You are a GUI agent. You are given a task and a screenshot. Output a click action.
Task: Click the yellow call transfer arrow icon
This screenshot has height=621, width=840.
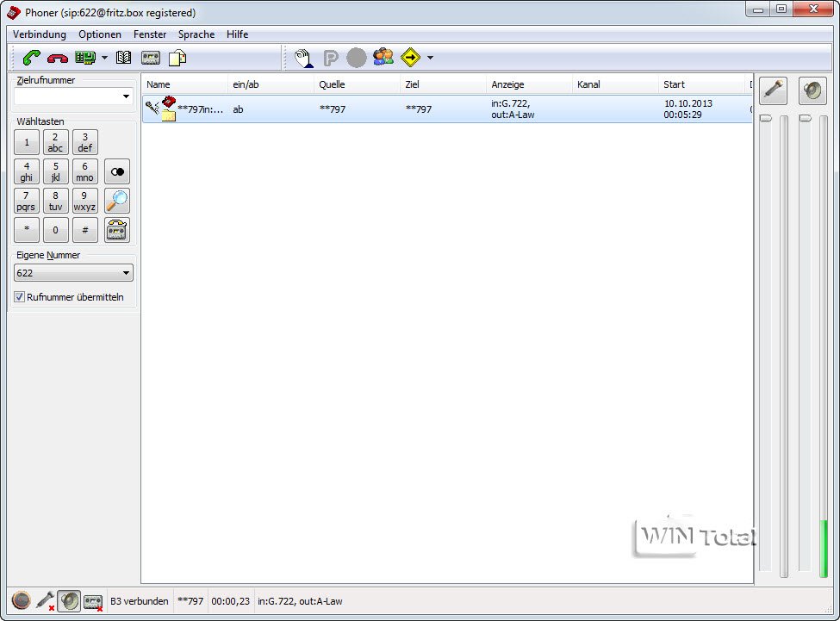pos(410,58)
